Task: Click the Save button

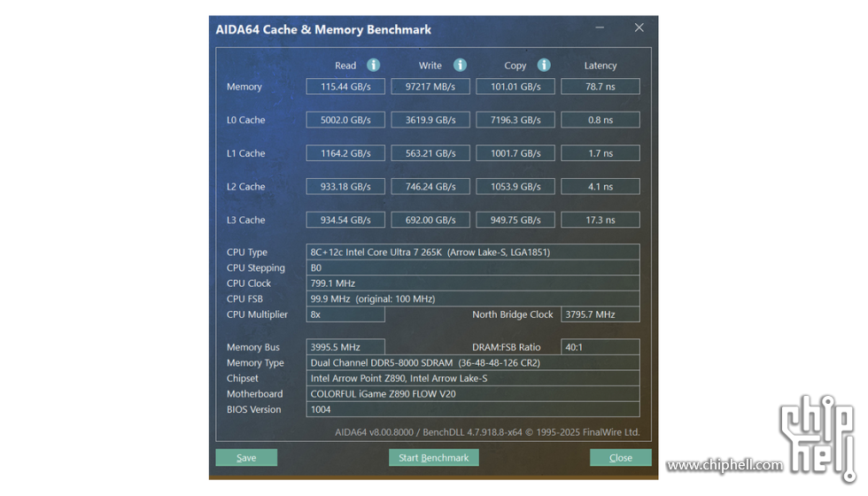Action: (x=246, y=458)
